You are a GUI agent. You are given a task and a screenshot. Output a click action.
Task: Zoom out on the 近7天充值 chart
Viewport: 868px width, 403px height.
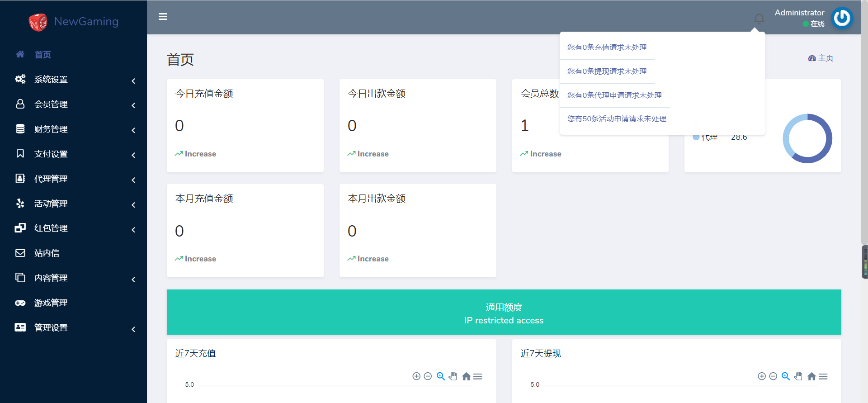click(x=428, y=376)
